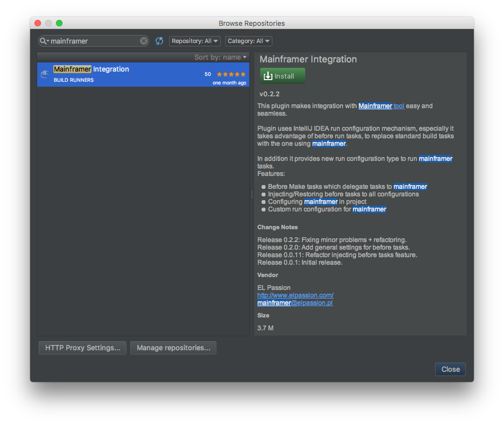504x425 pixels.
Task: Click the Change Notes heading
Action: [x=277, y=227]
